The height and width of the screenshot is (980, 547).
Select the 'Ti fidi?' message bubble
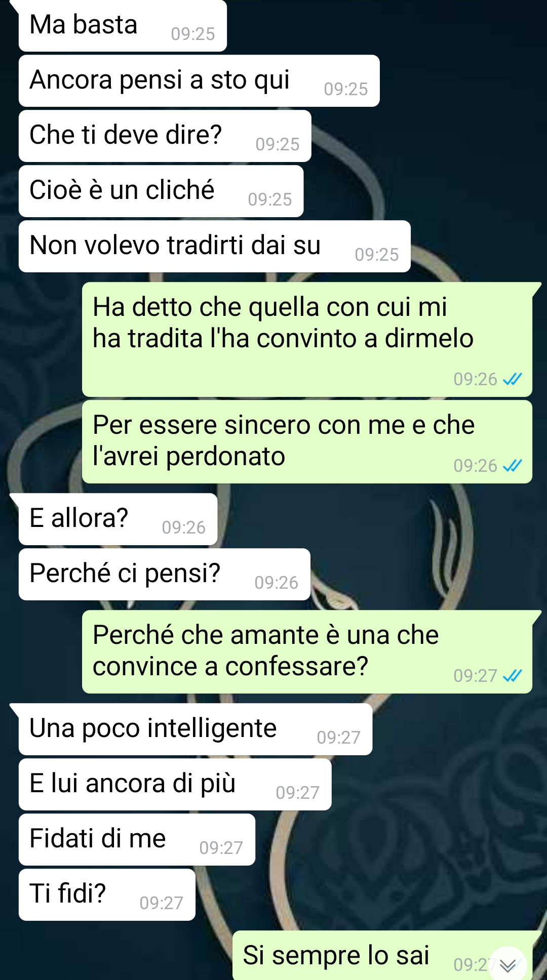coord(107,895)
